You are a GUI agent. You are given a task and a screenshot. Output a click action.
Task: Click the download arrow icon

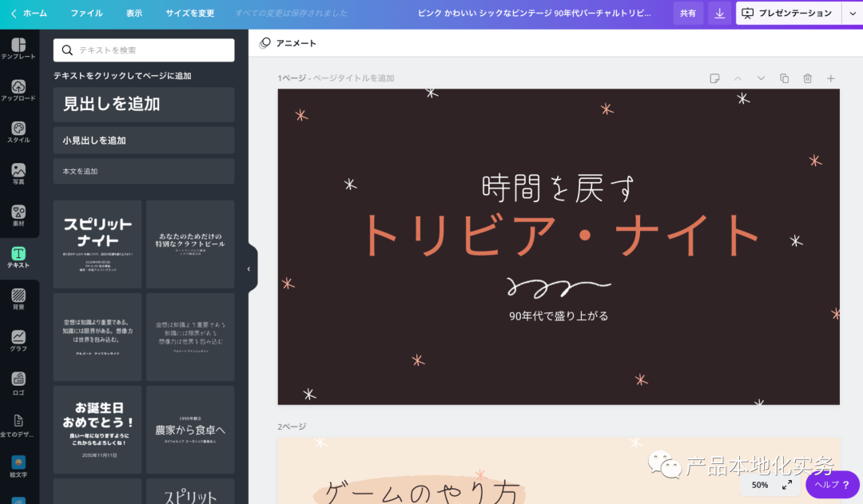[719, 14]
